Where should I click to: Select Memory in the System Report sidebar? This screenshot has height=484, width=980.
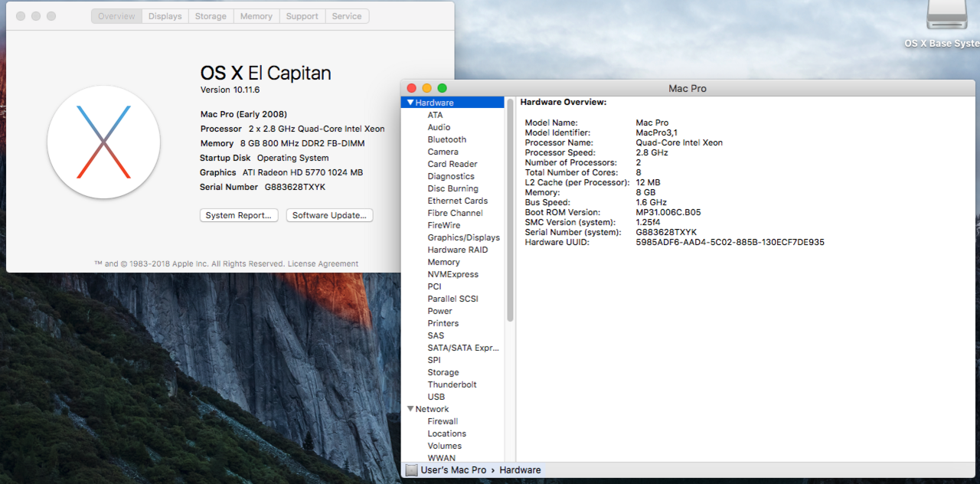(444, 262)
